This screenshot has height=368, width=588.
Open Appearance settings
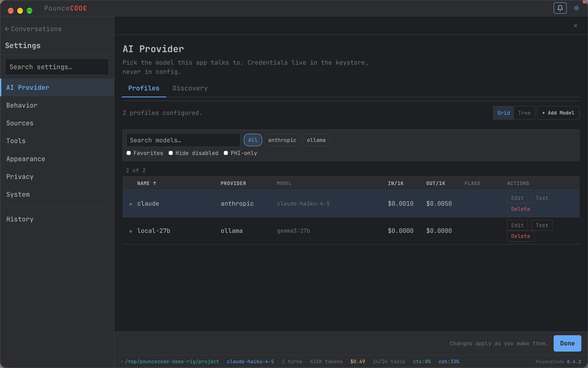(57, 159)
